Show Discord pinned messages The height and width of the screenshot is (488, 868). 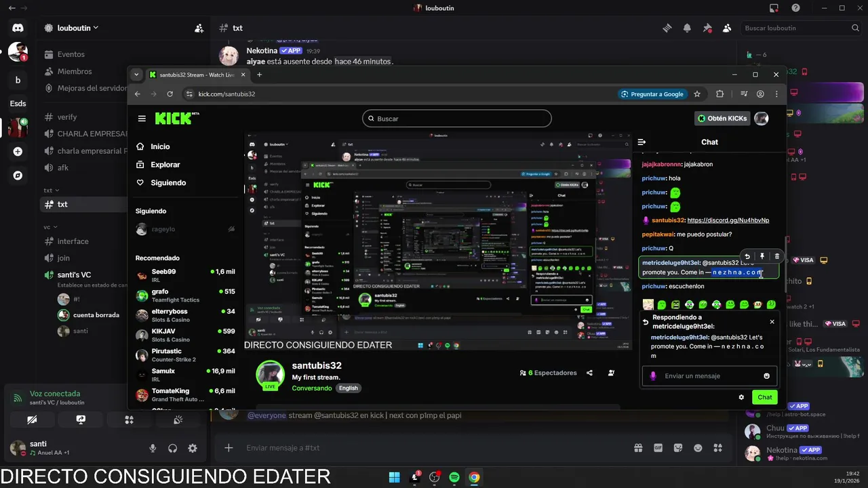click(x=707, y=28)
